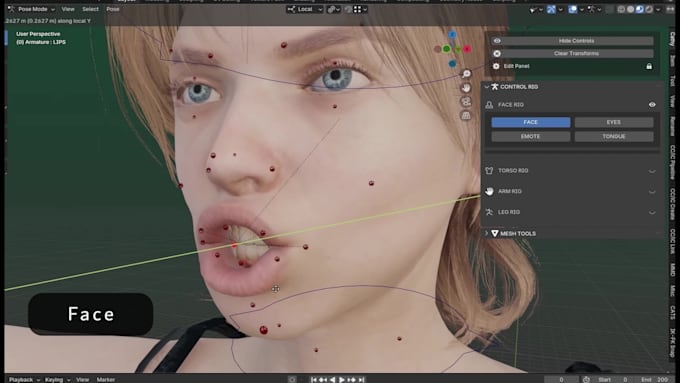The width and height of the screenshot is (680, 383).
Task: Switch perspective/orthographic grid icon
Action: (x=466, y=115)
